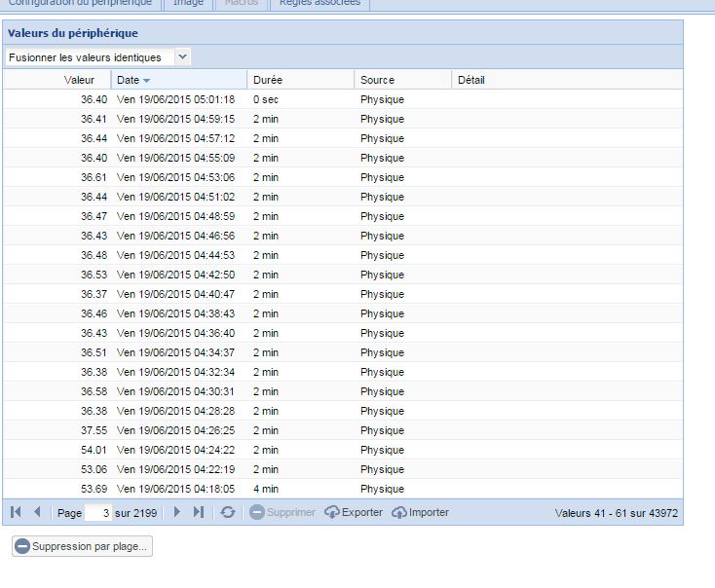Image resolution: width=715 pixels, height=588 pixels.
Task: Click the Durée column header
Action: click(268, 80)
